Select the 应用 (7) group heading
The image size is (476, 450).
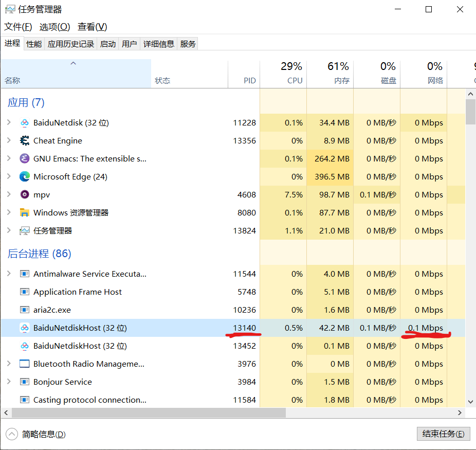(x=26, y=103)
